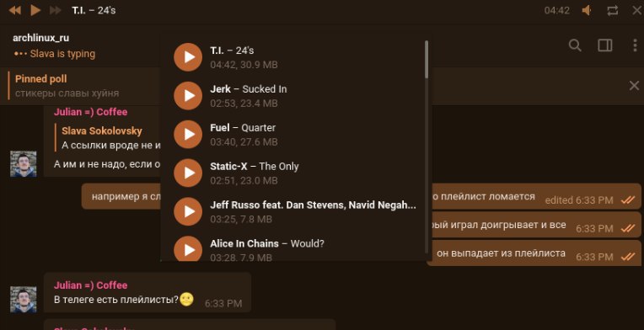Viewport: 644px width, 330px height.
Task: Play Jerk – Sucked In track
Action: 188,96
